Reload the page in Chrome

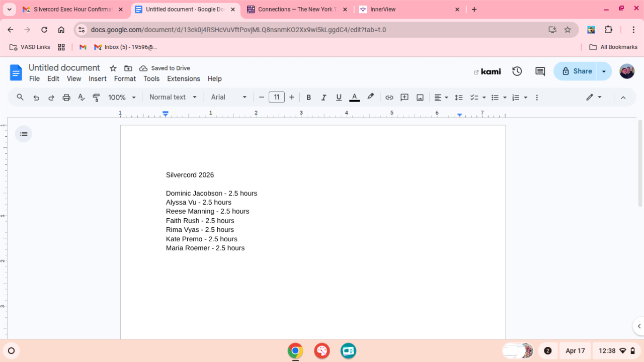coord(44,30)
